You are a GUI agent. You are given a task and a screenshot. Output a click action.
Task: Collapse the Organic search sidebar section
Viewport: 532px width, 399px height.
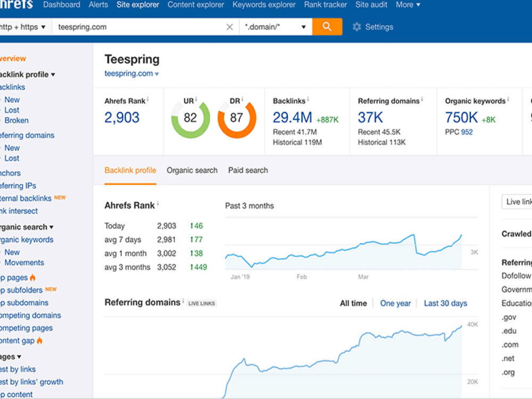[27, 227]
